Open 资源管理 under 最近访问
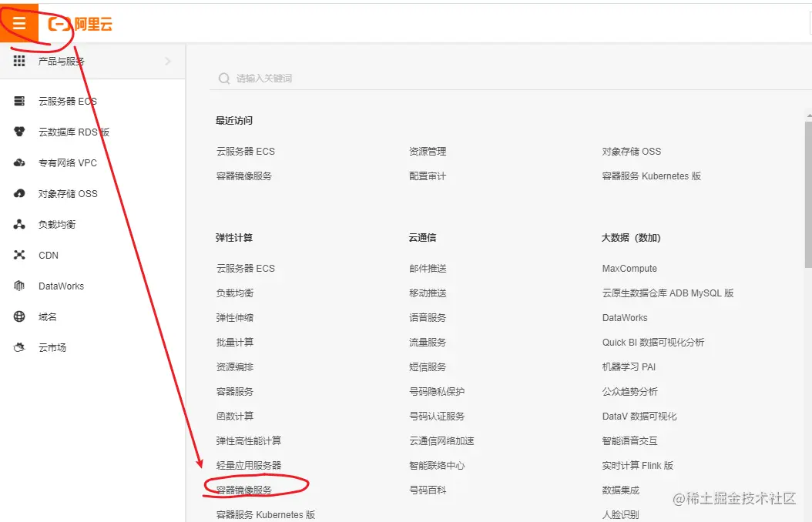This screenshot has width=812, height=522. pyautogui.click(x=428, y=151)
